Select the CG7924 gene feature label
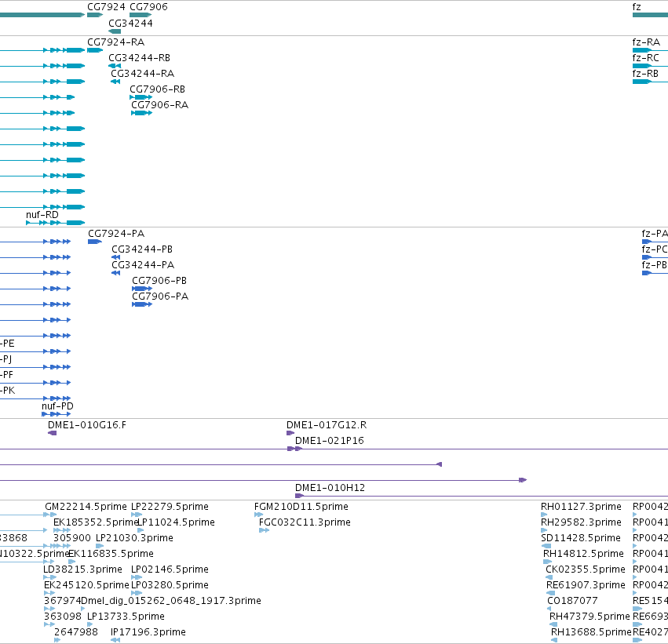 pyautogui.click(x=106, y=7)
